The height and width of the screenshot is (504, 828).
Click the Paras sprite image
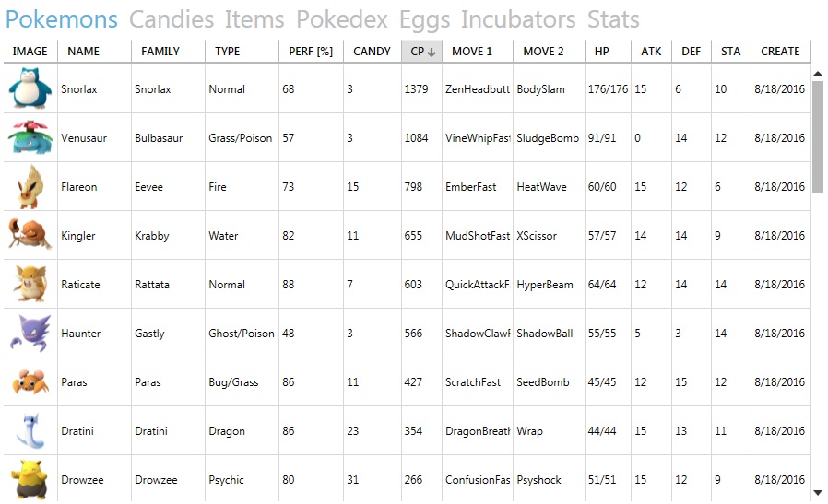coord(30,382)
